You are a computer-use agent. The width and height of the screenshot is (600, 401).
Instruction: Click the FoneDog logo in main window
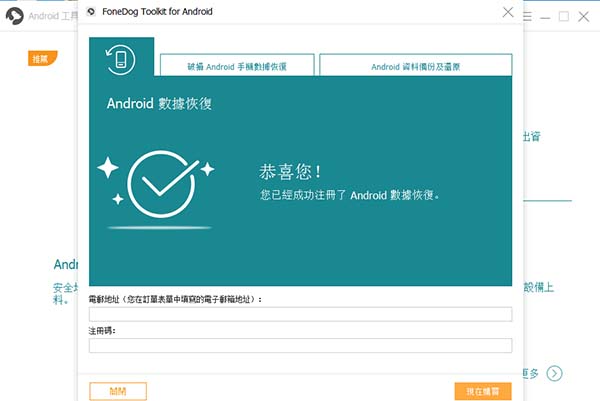(15, 16)
